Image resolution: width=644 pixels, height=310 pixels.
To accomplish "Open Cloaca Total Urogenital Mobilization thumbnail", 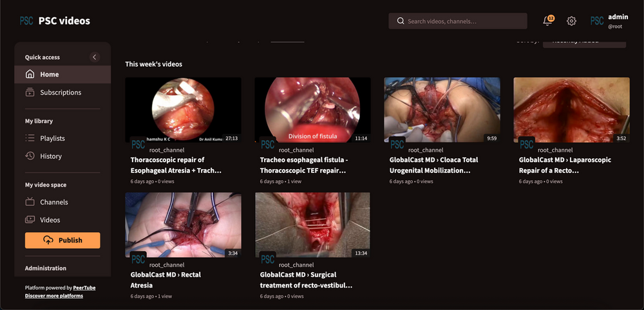I will (x=442, y=110).
